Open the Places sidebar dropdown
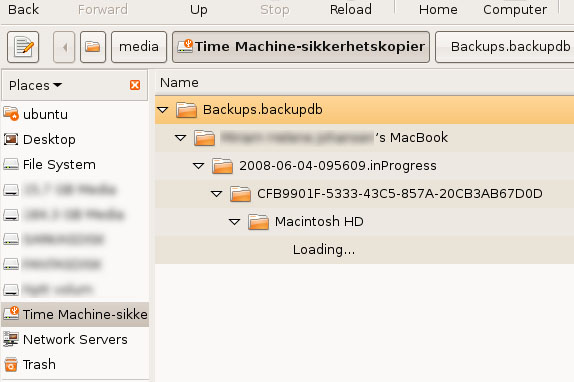The height and width of the screenshot is (382, 574). (36, 85)
